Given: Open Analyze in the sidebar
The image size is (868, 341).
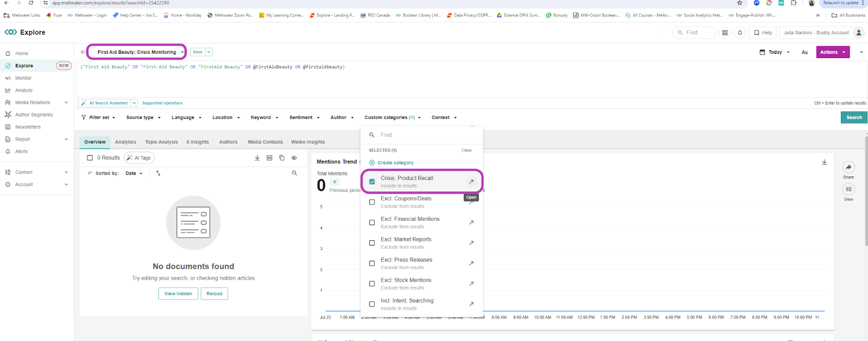Looking at the screenshot, I should pyautogui.click(x=24, y=90).
